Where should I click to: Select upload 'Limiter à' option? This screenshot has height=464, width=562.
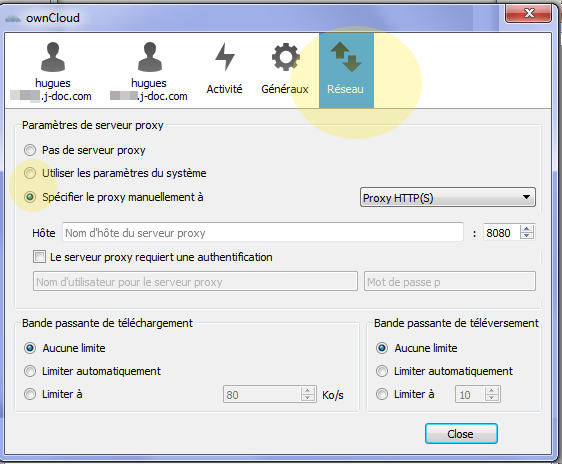[382, 394]
